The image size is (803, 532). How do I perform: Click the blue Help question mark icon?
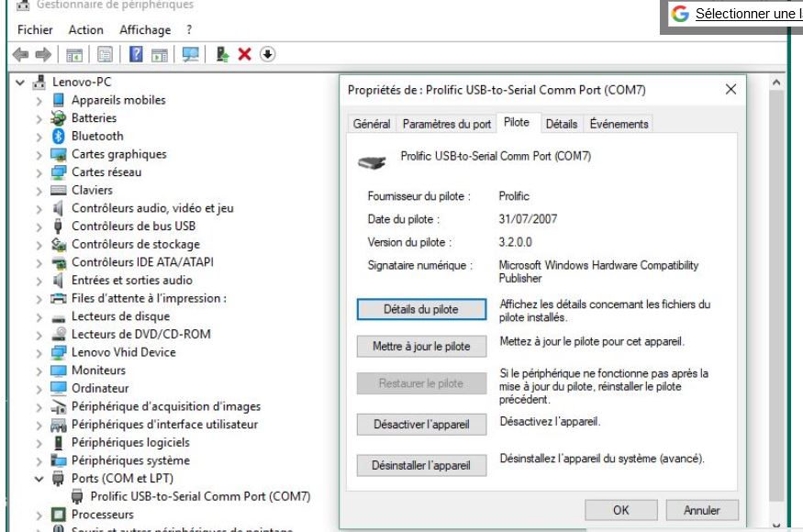pyautogui.click(x=136, y=54)
